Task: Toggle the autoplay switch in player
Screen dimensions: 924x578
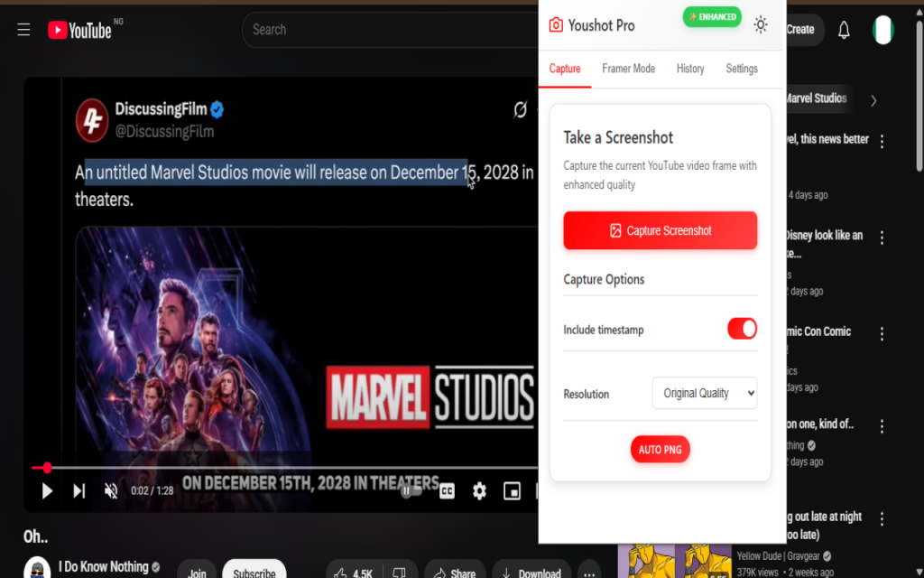Action: 411,490
